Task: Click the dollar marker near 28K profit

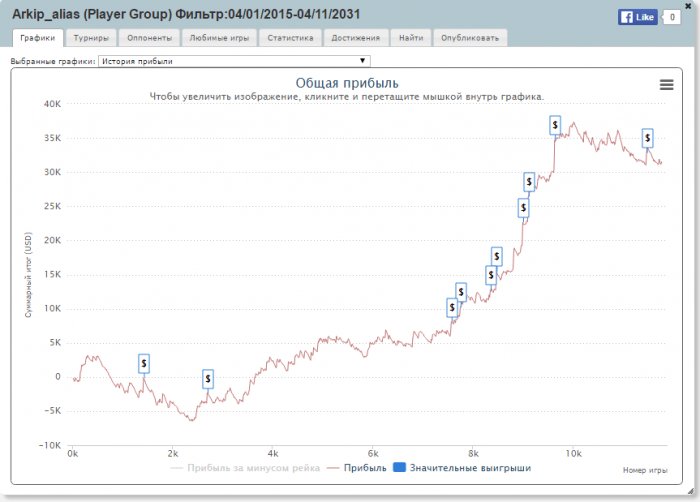Action: (530, 182)
